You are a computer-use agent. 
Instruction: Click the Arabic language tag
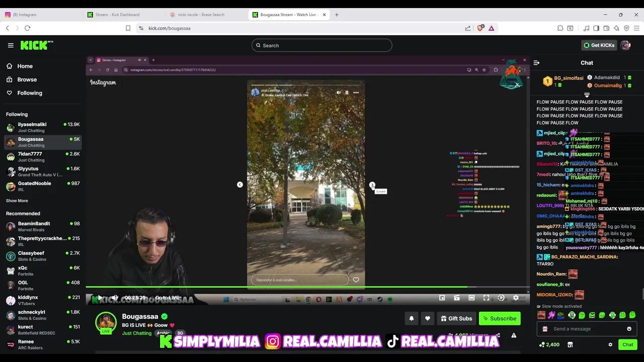[163, 333]
